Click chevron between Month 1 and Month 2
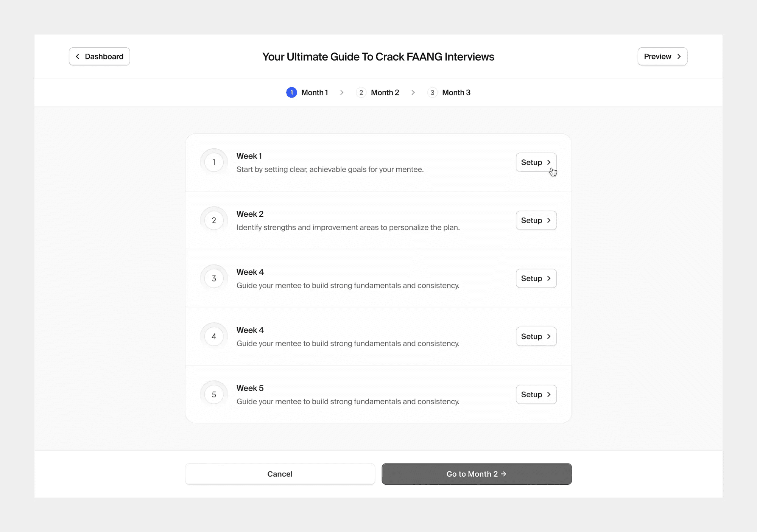Screen dimensions: 757x532 342,92
